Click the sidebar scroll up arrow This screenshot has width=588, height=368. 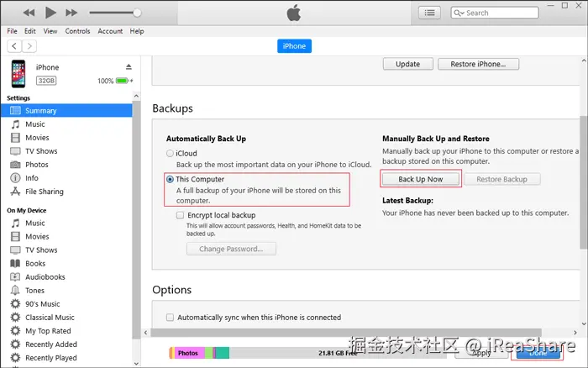click(136, 97)
